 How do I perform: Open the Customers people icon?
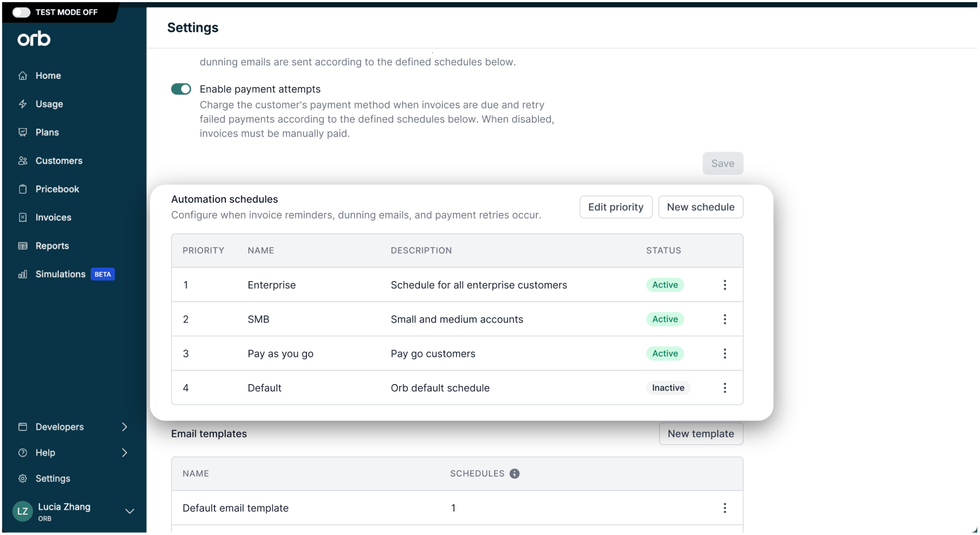pos(23,161)
